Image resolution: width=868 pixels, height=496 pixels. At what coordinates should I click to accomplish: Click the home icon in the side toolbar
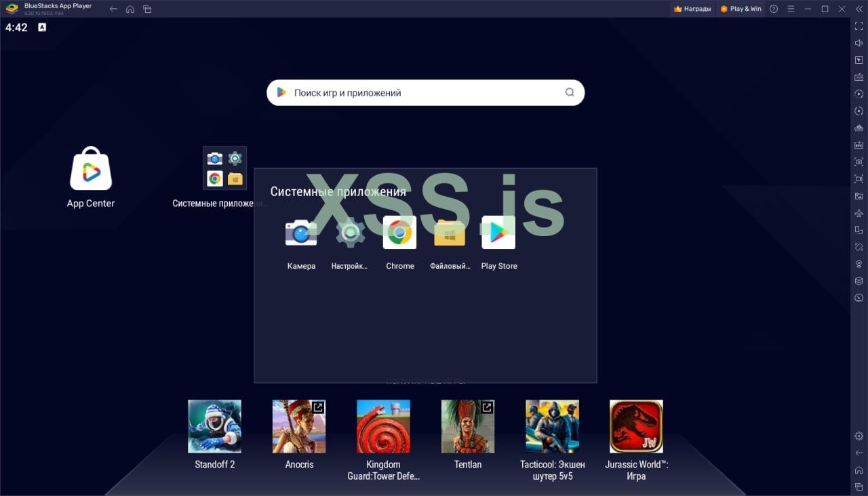pos(859,470)
